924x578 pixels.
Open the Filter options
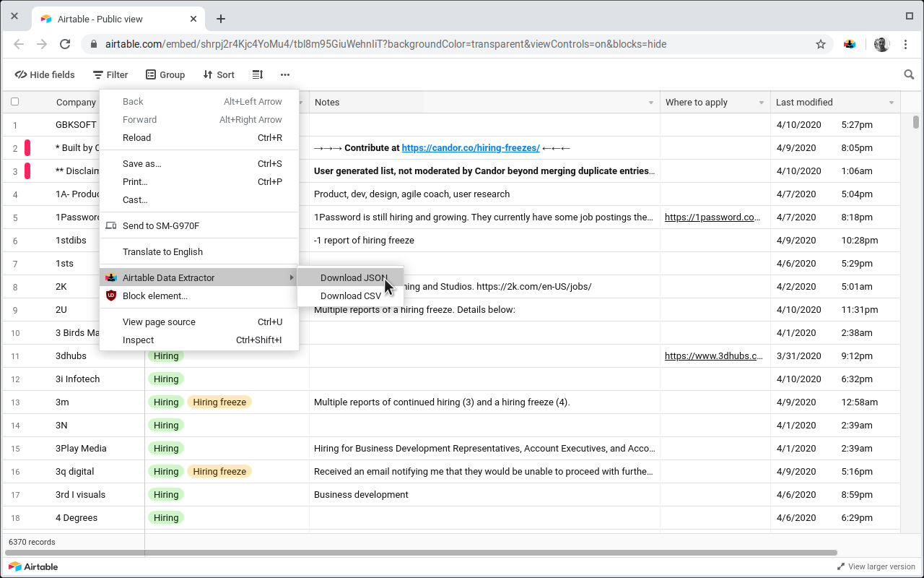(110, 74)
